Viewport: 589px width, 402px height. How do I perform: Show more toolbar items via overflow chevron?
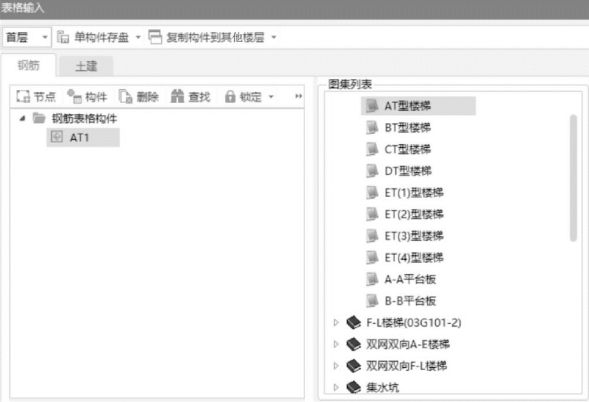[x=298, y=96]
